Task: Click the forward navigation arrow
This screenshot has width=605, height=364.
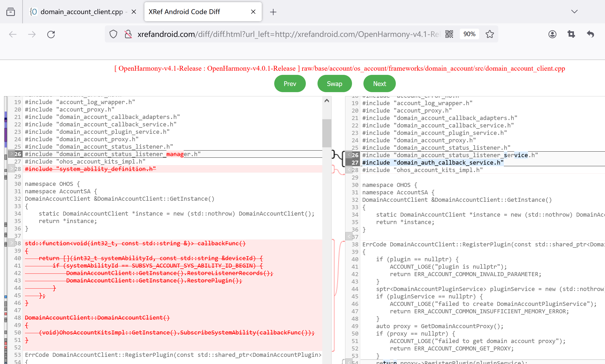Action: (32, 34)
